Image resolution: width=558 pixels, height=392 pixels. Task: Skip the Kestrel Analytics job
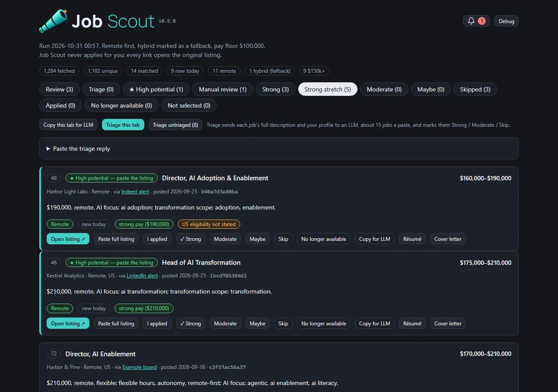tap(283, 323)
